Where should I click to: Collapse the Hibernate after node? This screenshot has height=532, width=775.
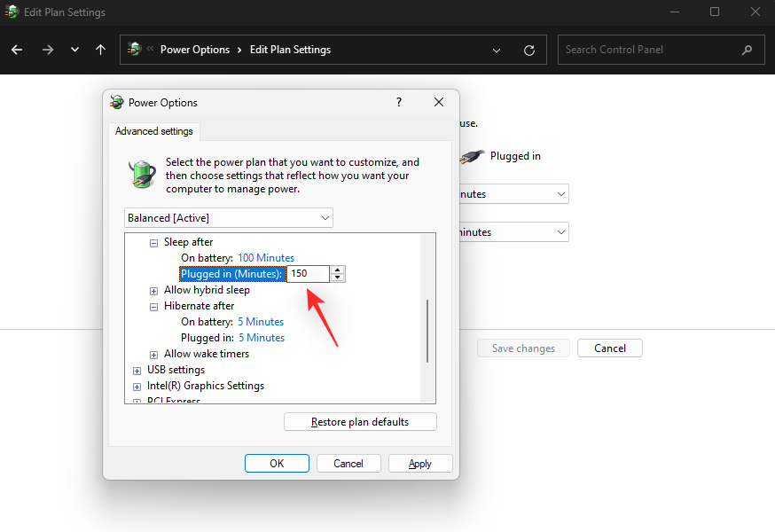pyautogui.click(x=153, y=307)
